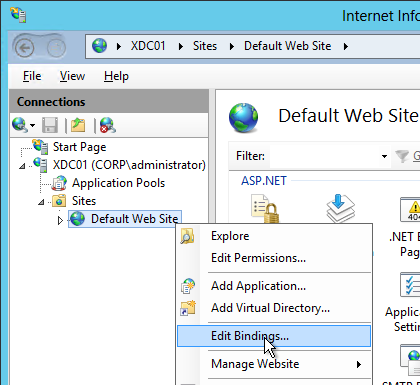Expand breadcrumb arrow after Default Web Site
This screenshot has height=385, width=420.
coord(346,46)
